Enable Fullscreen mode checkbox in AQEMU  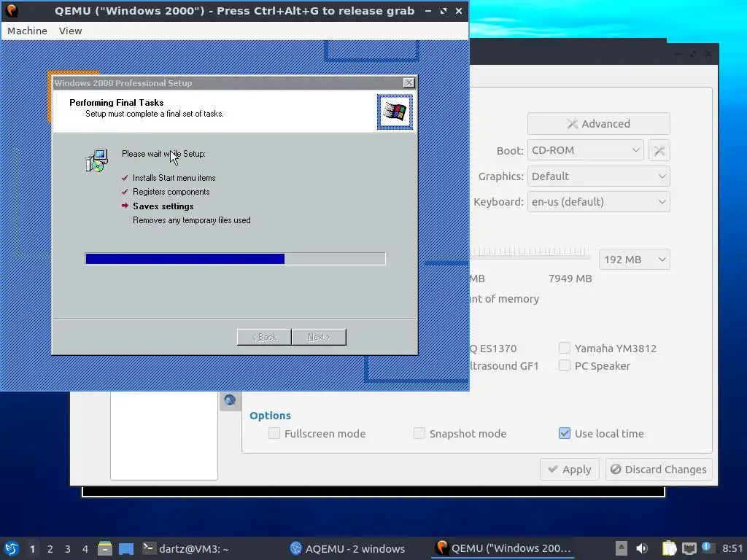(274, 433)
